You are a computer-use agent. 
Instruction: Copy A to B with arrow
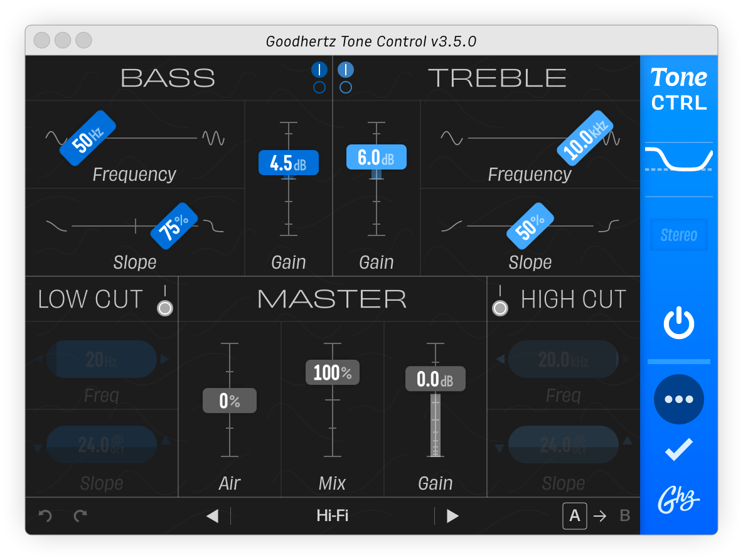(600, 516)
